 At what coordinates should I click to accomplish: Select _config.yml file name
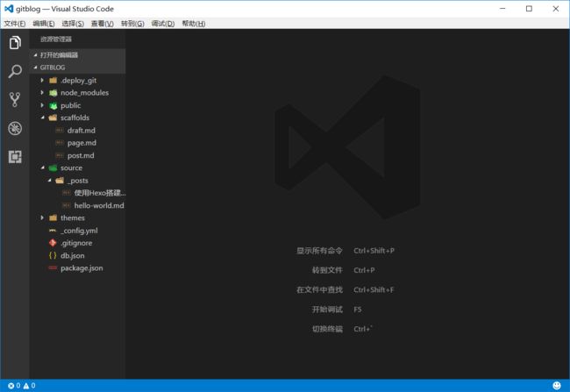pos(79,231)
